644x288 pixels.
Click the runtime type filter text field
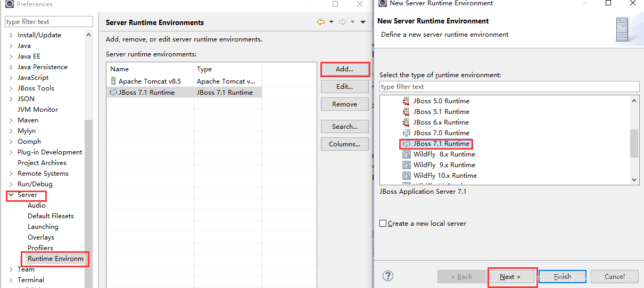click(509, 87)
